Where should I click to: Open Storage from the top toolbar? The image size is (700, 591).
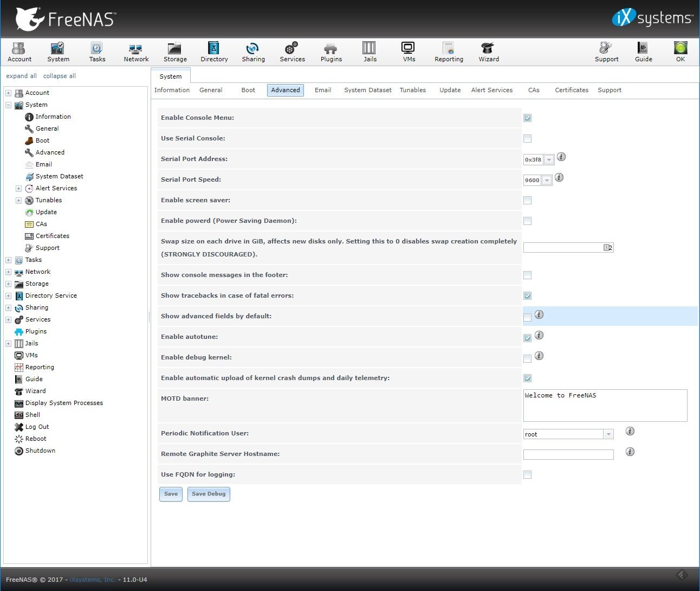click(175, 52)
